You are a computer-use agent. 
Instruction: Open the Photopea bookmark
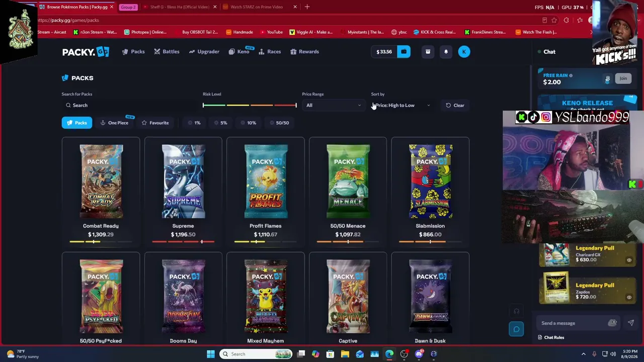coord(145,32)
